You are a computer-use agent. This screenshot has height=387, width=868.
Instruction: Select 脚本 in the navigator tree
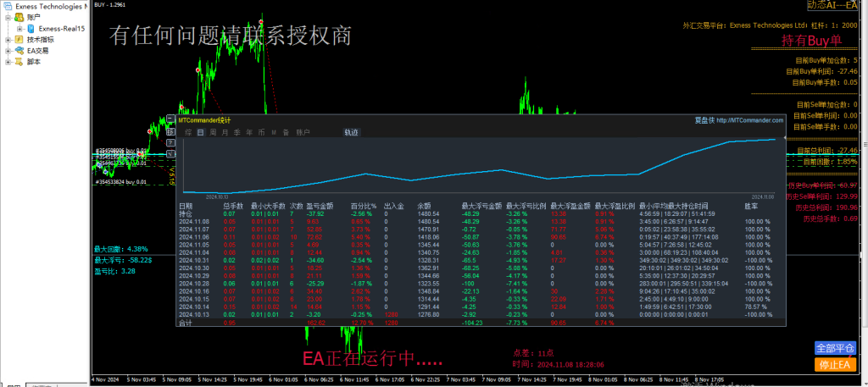tap(33, 62)
